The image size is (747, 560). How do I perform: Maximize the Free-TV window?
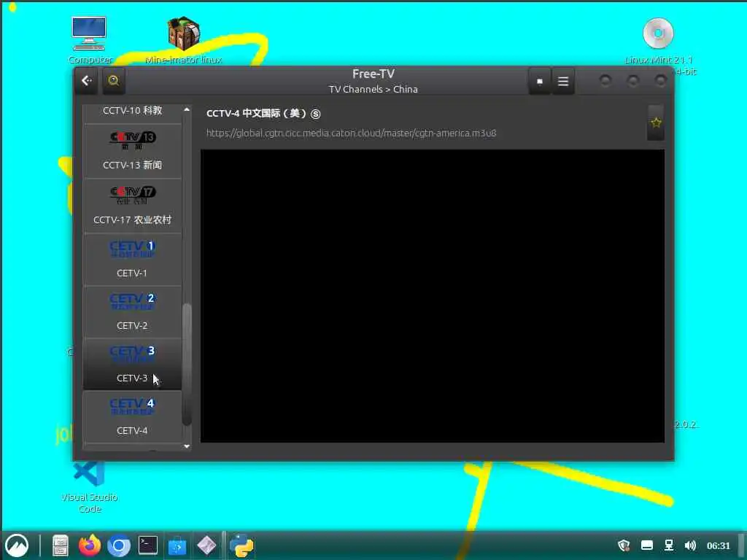tap(633, 80)
